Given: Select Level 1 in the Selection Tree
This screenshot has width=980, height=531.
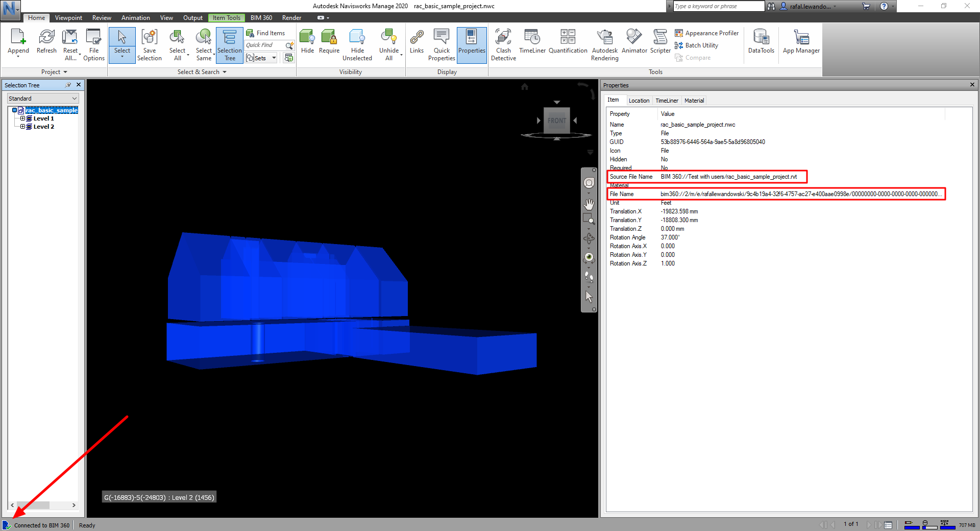Looking at the screenshot, I should coord(43,118).
